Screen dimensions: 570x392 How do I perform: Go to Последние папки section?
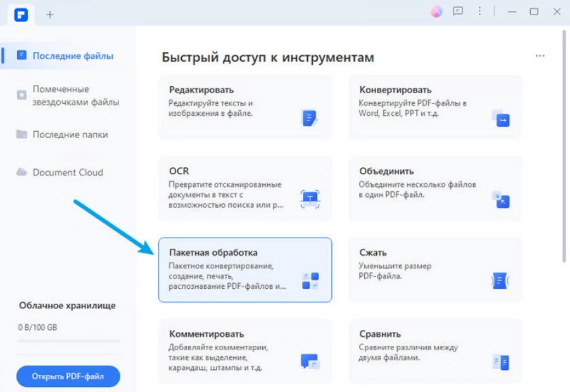click(x=70, y=134)
